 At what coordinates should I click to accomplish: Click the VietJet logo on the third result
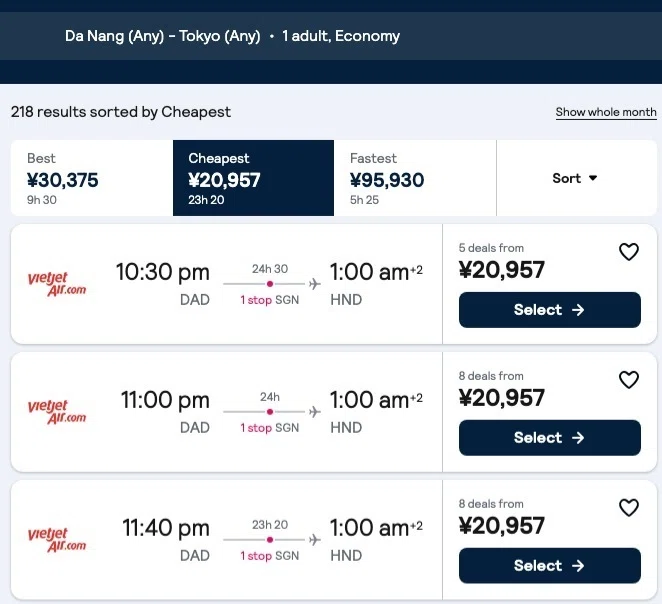click(x=57, y=540)
